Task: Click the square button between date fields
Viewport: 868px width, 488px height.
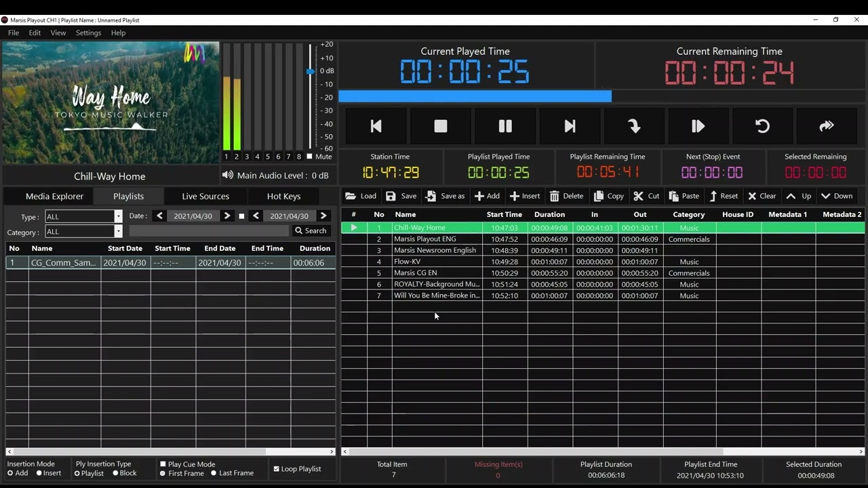Action: click(x=241, y=216)
